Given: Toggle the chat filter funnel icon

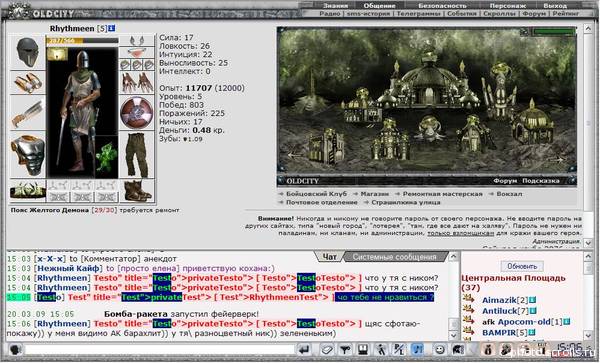Looking at the screenshot, I should [x=345, y=349].
